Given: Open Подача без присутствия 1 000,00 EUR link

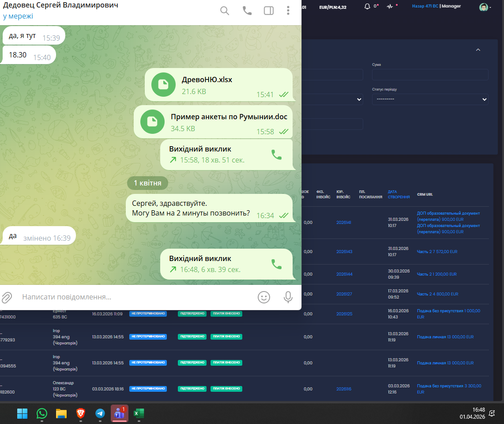Looking at the screenshot, I should click(x=448, y=314).
